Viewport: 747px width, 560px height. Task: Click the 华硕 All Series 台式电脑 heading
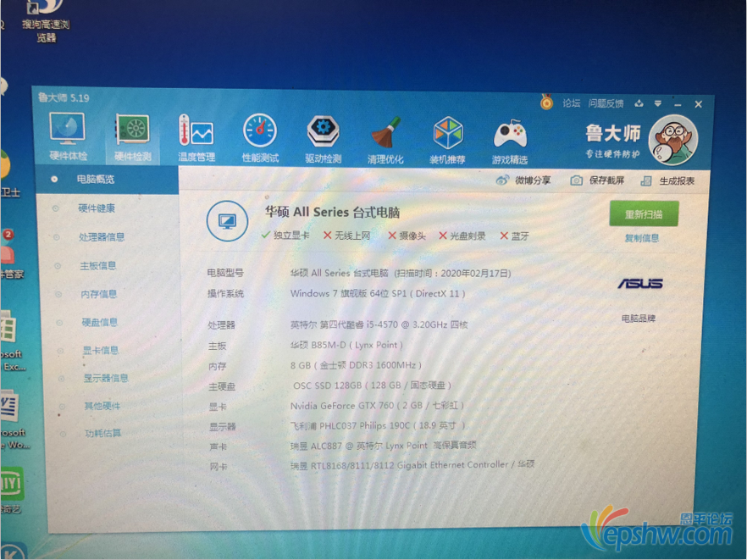click(332, 212)
